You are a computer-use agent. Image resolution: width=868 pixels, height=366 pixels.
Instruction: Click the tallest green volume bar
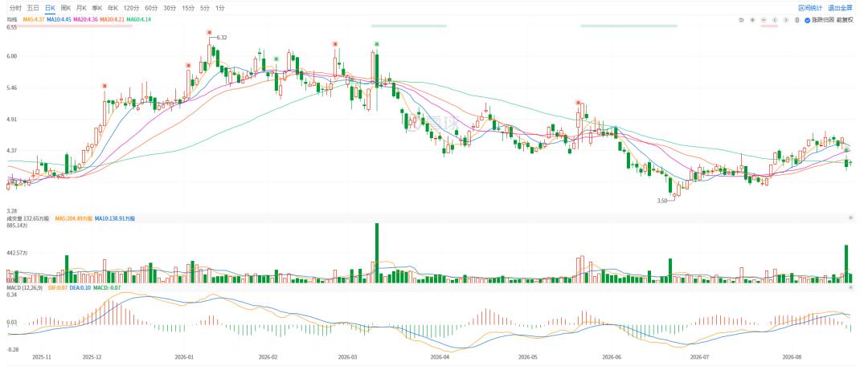click(377, 253)
